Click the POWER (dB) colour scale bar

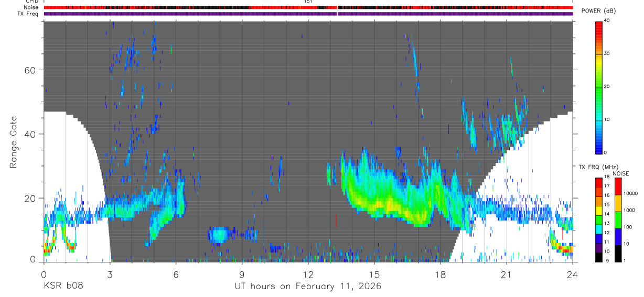pos(599,87)
